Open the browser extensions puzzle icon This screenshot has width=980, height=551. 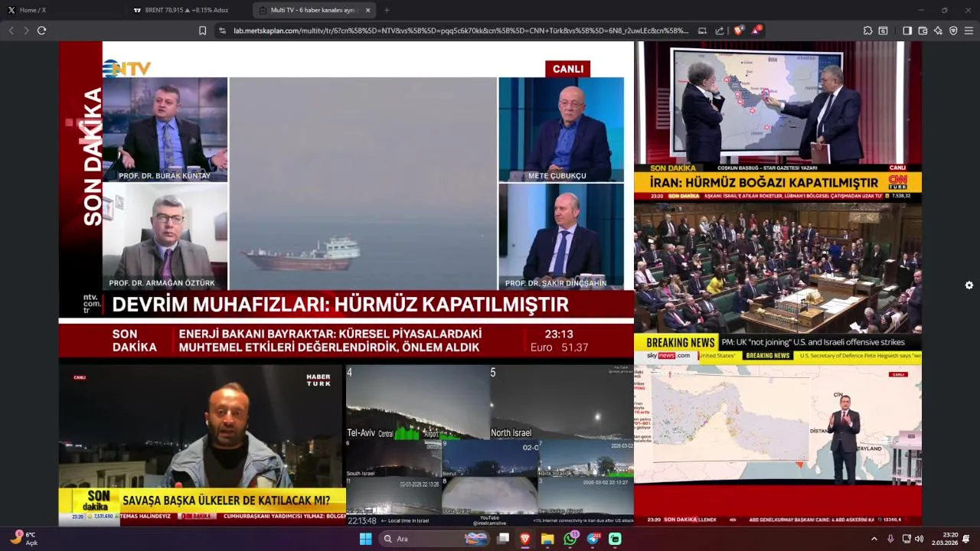point(867,31)
